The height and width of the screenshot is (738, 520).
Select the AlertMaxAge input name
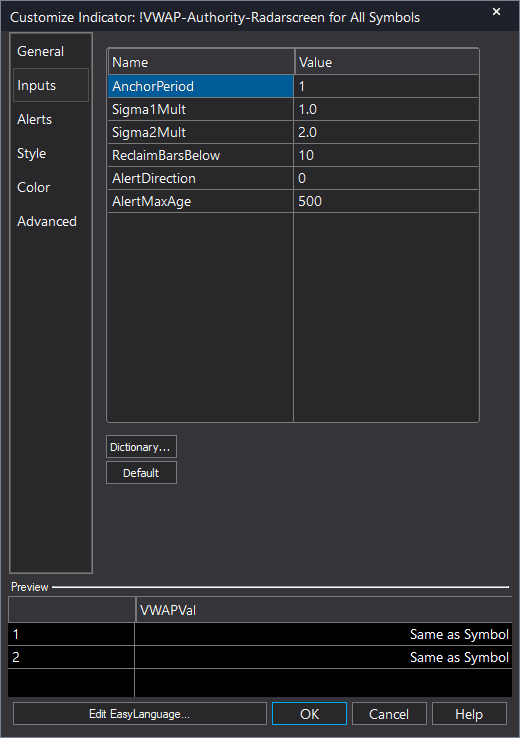click(x=200, y=201)
